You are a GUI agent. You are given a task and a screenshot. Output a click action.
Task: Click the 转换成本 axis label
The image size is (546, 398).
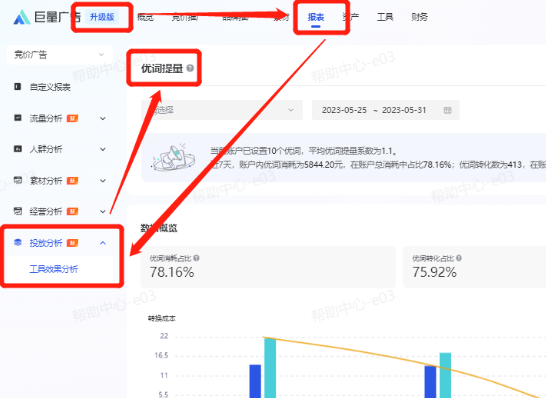tap(162, 318)
